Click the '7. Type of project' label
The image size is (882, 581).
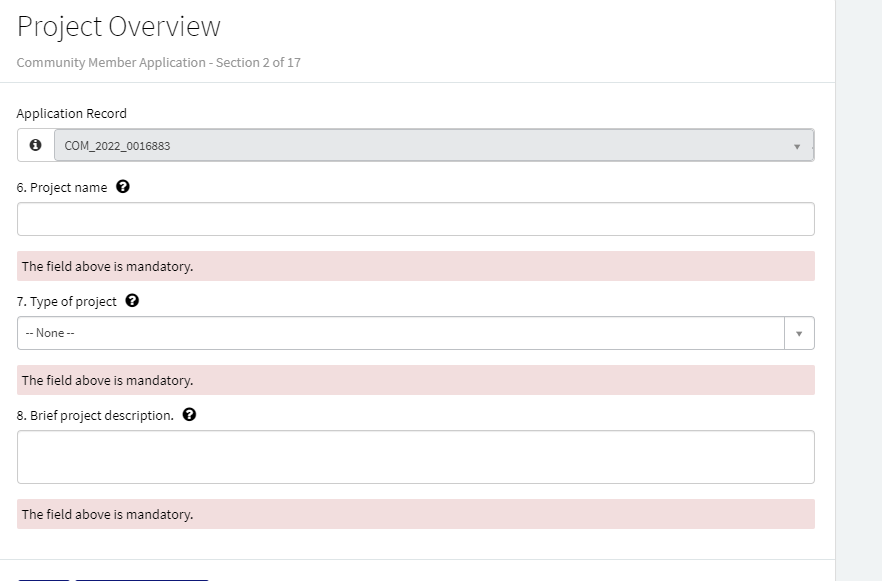tap(67, 302)
